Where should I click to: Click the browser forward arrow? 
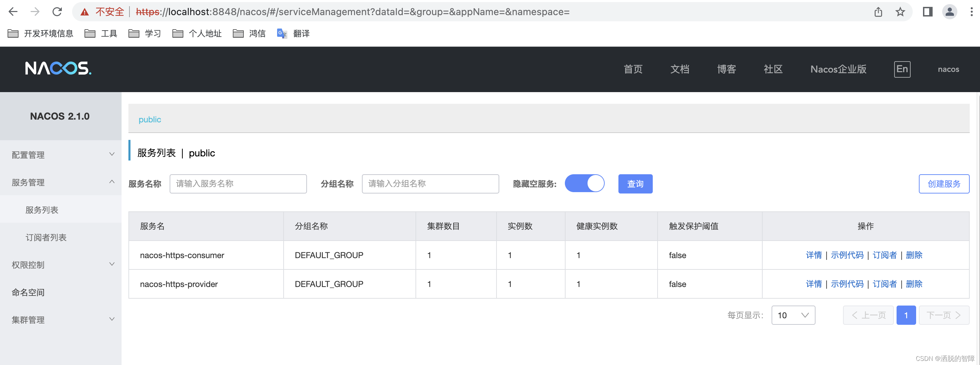tap(35, 12)
